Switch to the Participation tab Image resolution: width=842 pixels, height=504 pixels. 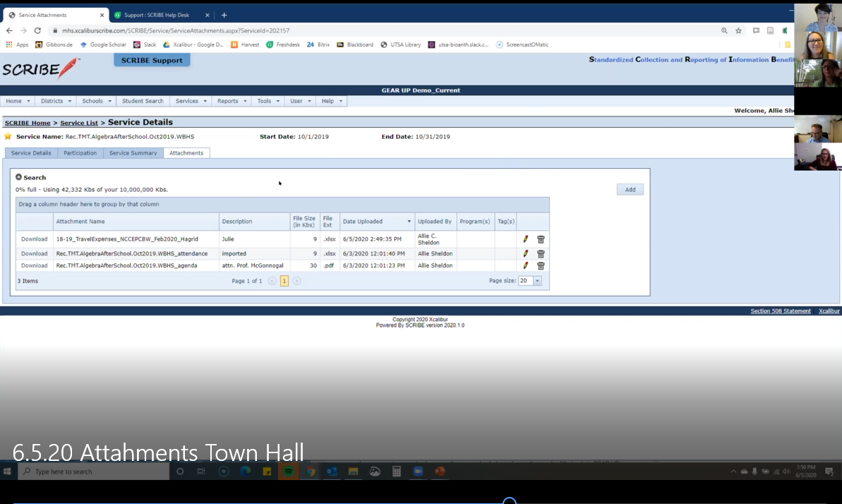80,153
